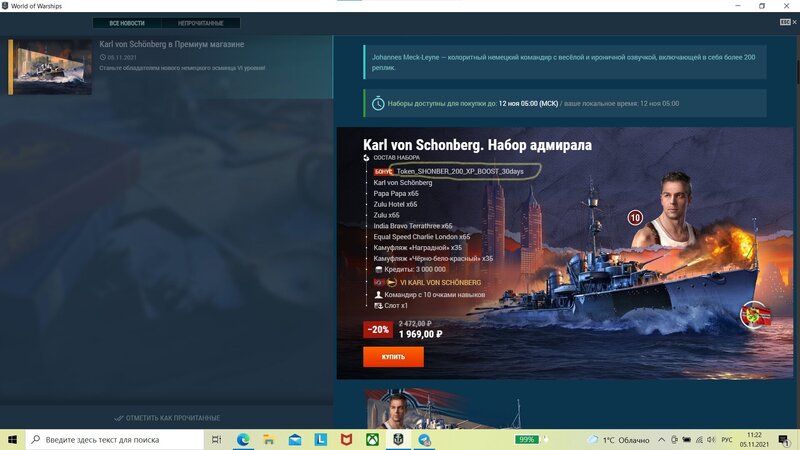Click the network Wi-Fi tray icon
This screenshot has width=800, height=450.
point(699,440)
